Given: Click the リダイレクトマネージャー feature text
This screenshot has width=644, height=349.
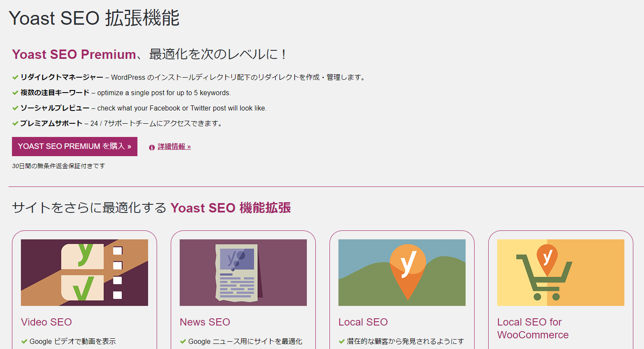Looking at the screenshot, I should coord(62,77).
